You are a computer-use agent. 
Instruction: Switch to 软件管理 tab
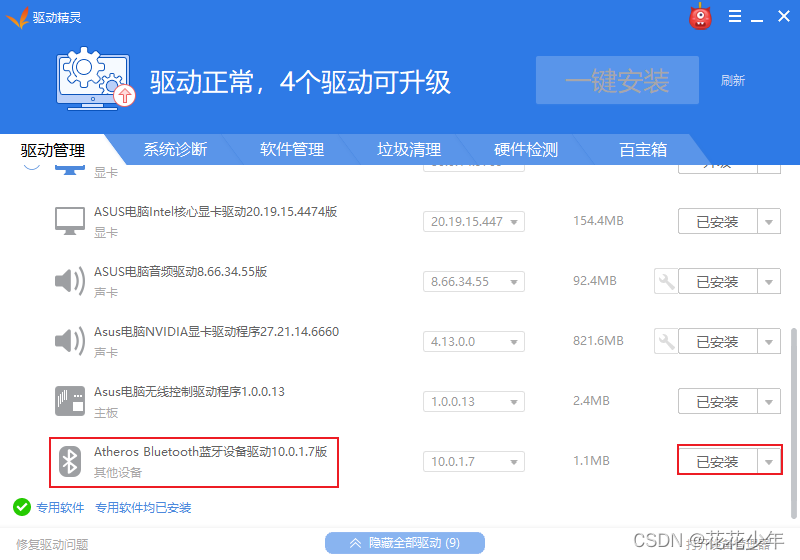(292, 149)
